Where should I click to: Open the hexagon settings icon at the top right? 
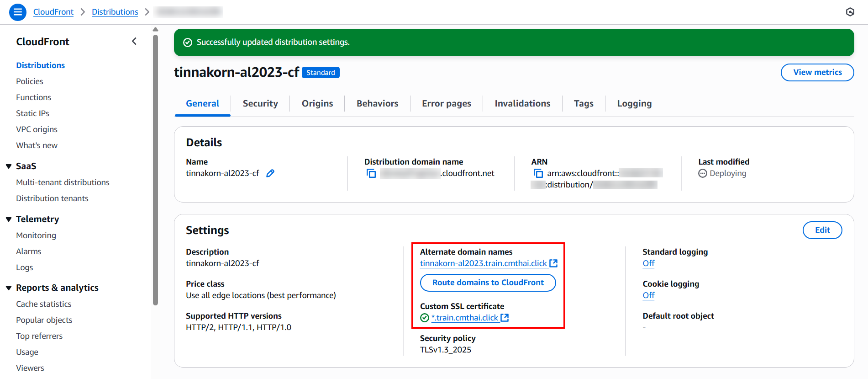(850, 12)
